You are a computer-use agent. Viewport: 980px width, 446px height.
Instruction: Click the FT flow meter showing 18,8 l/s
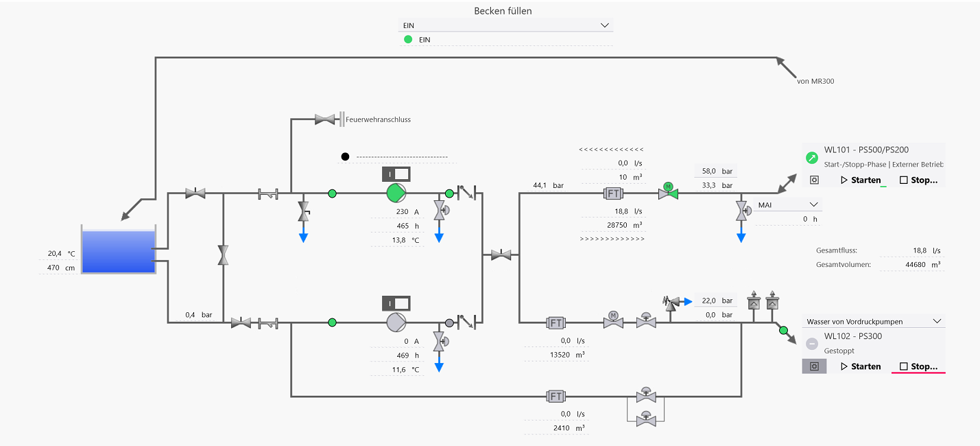(612, 193)
